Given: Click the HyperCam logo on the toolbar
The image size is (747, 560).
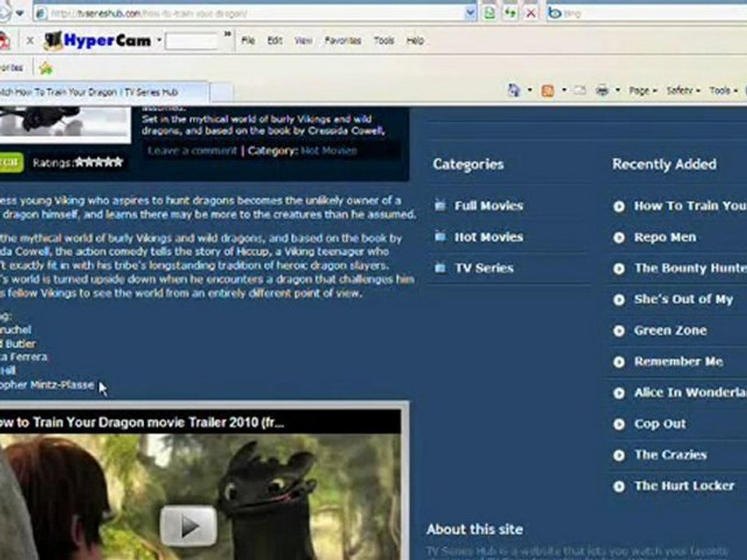Looking at the screenshot, I should coord(98,41).
